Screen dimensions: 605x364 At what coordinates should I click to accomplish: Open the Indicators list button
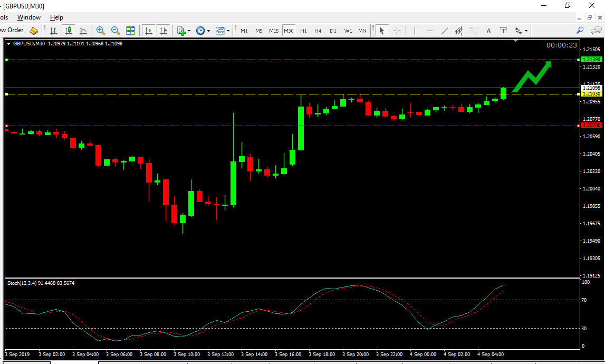pos(181,31)
